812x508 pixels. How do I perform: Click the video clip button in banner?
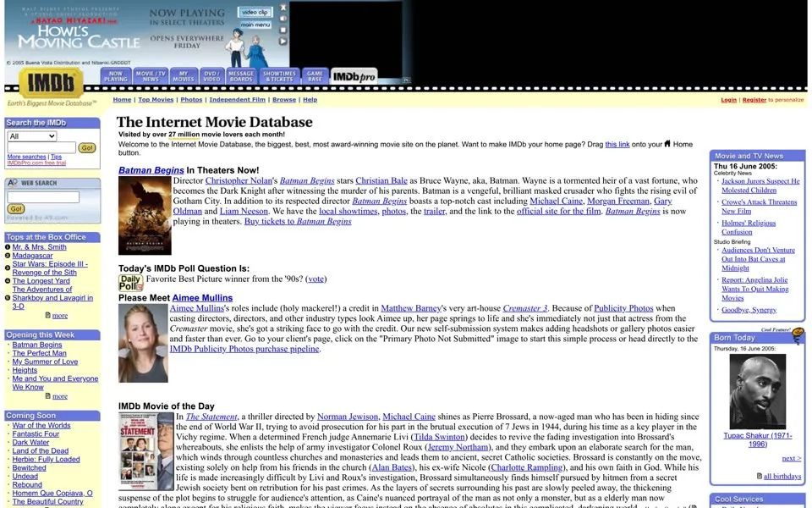click(255, 12)
